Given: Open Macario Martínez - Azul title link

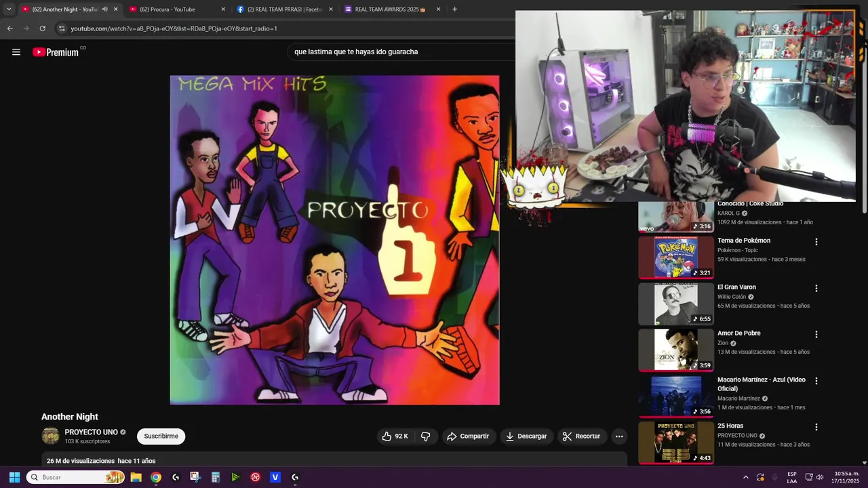Looking at the screenshot, I should [762, 384].
